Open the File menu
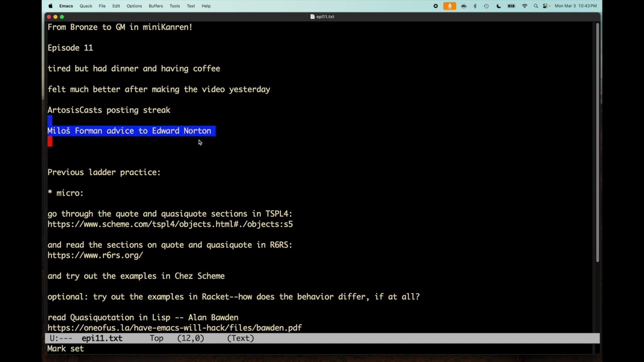The height and width of the screenshot is (362, 644). tap(102, 6)
